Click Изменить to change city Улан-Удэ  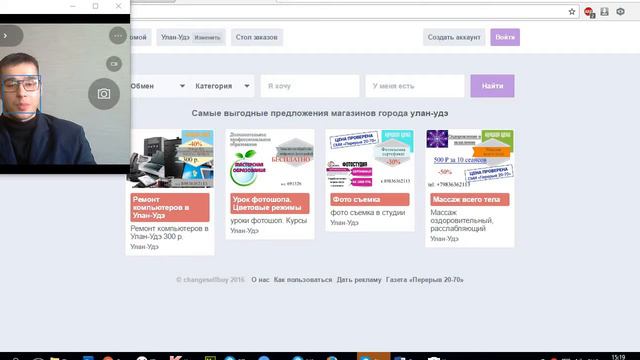pos(207,38)
